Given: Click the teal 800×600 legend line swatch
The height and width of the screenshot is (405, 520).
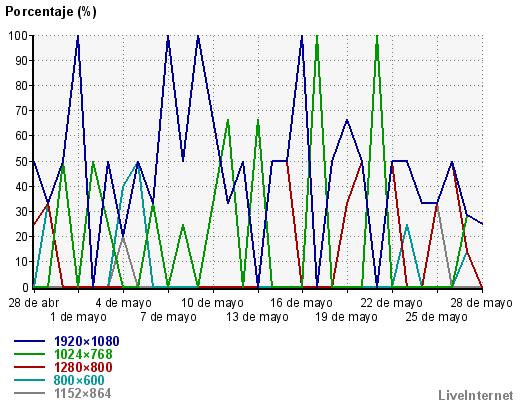Looking at the screenshot, I should tap(29, 380).
